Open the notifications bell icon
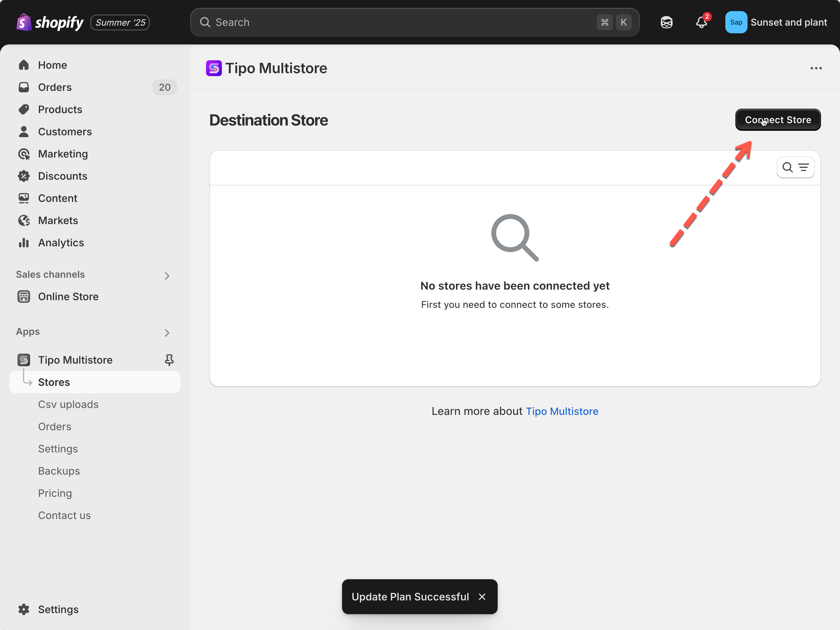840x630 pixels. (x=701, y=22)
